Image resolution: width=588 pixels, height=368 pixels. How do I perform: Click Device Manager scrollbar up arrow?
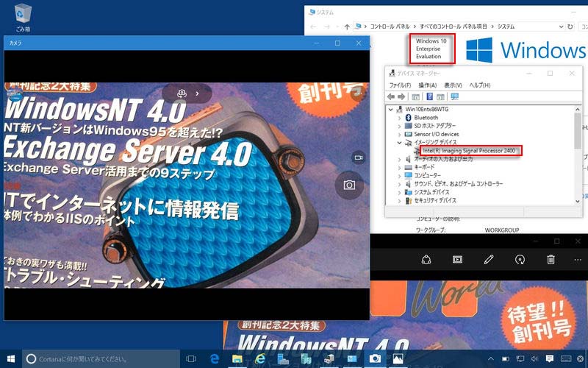tap(578, 109)
